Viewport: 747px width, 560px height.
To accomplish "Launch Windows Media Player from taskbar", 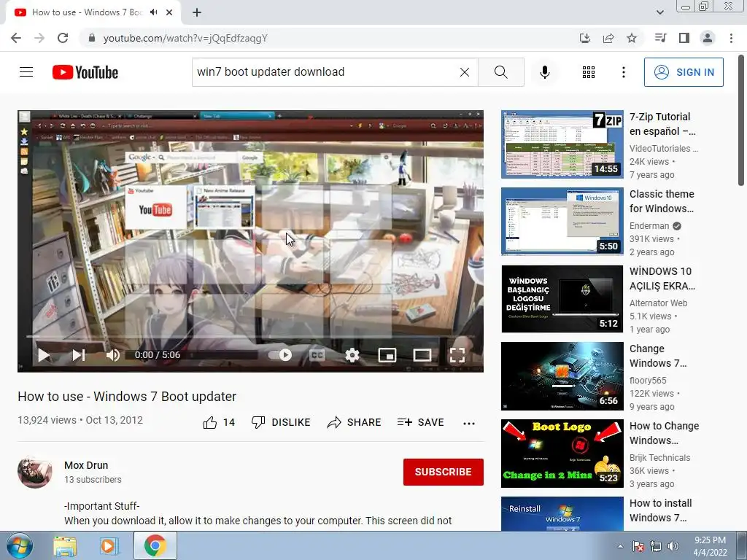I will pyautogui.click(x=109, y=546).
